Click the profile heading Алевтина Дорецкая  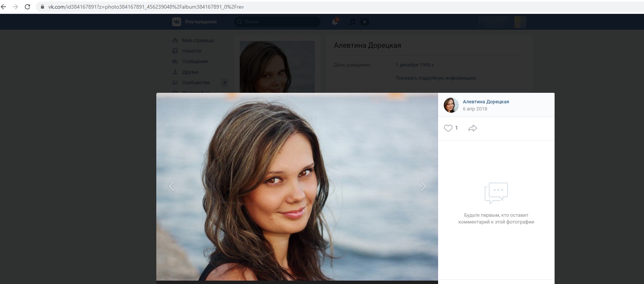[367, 45]
